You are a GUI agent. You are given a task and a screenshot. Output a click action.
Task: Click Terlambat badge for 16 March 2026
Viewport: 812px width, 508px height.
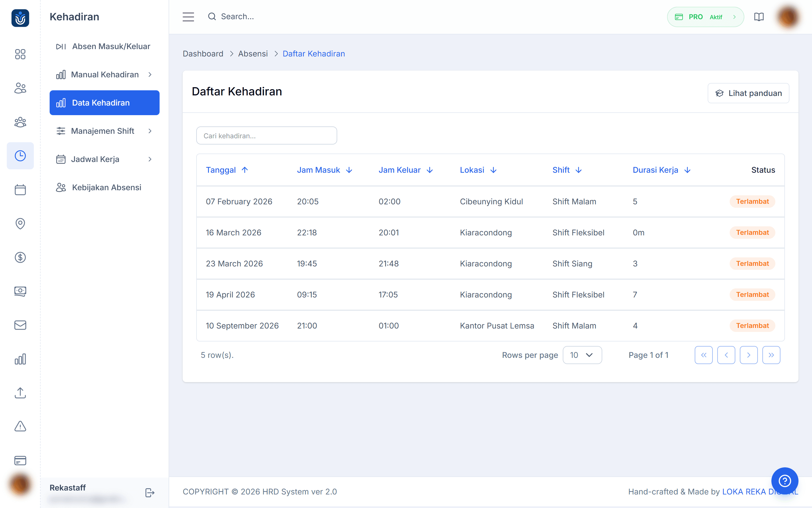click(752, 233)
